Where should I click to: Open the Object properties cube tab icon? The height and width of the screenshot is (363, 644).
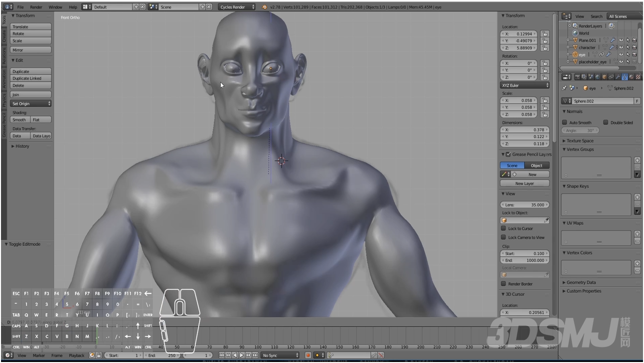point(604,77)
